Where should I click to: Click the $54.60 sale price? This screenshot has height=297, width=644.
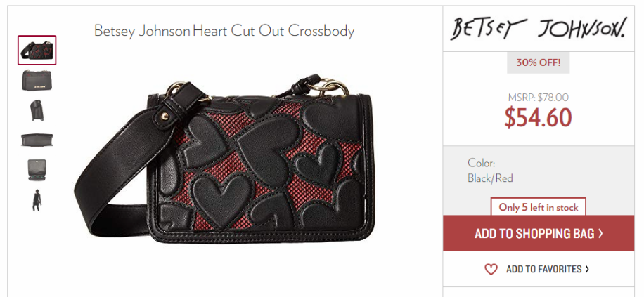(x=538, y=117)
